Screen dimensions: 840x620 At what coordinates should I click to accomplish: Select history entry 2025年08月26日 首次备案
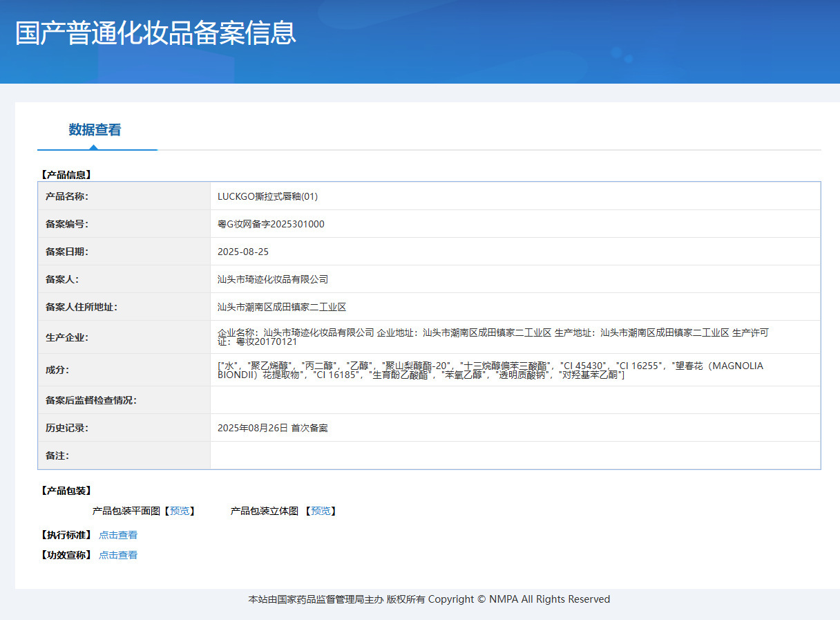[x=273, y=428]
